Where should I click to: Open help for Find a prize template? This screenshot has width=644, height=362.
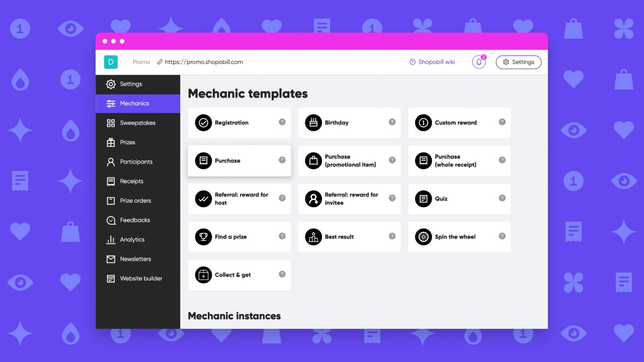pyautogui.click(x=282, y=236)
